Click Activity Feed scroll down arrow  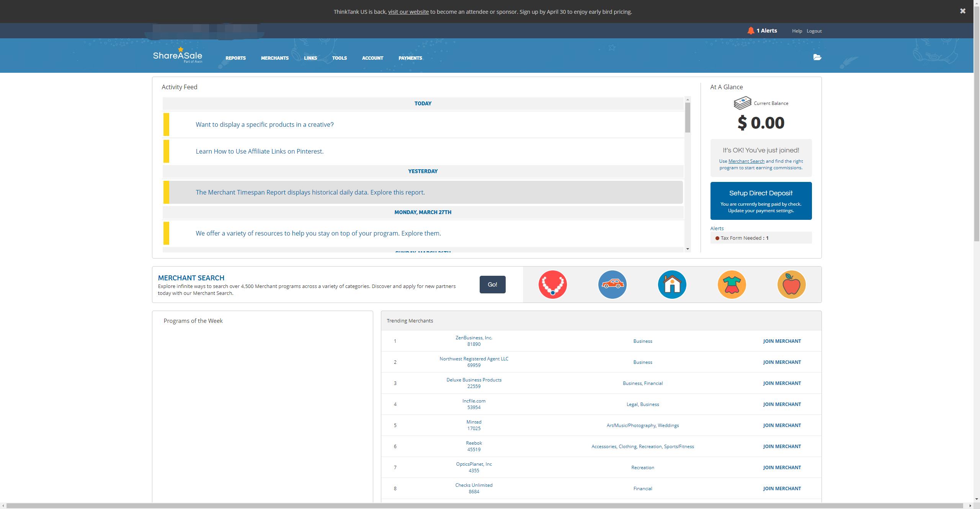[x=688, y=249]
